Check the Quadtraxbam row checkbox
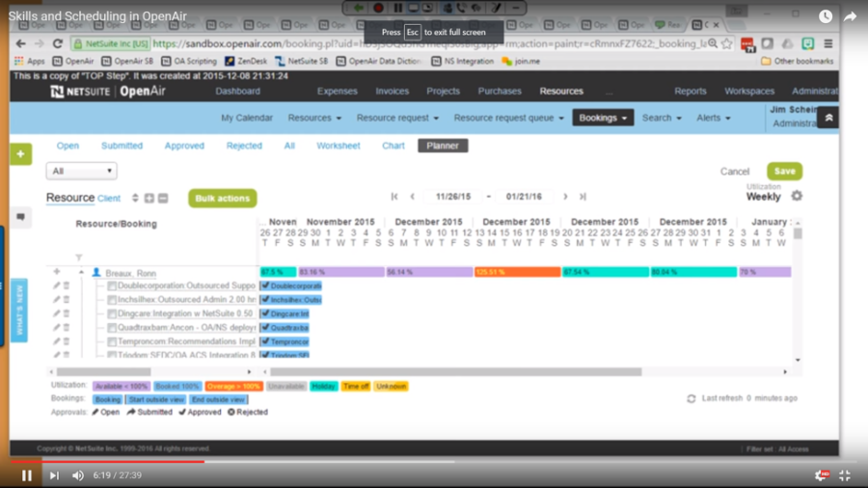868x488 pixels. [x=112, y=328]
